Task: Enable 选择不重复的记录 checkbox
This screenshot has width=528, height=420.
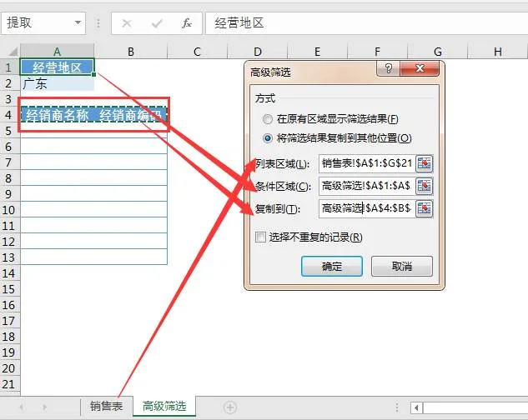Action: [260, 237]
